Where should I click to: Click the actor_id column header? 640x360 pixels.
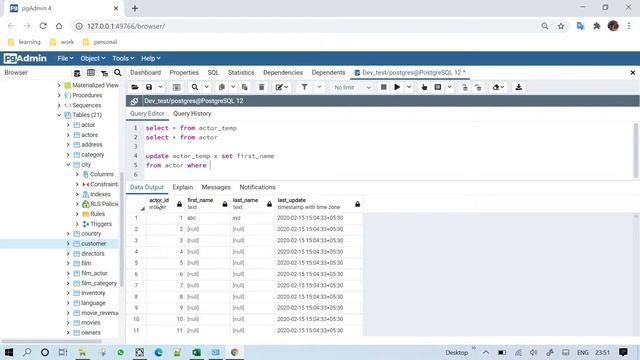pyautogui.click(x=165, y=204)
